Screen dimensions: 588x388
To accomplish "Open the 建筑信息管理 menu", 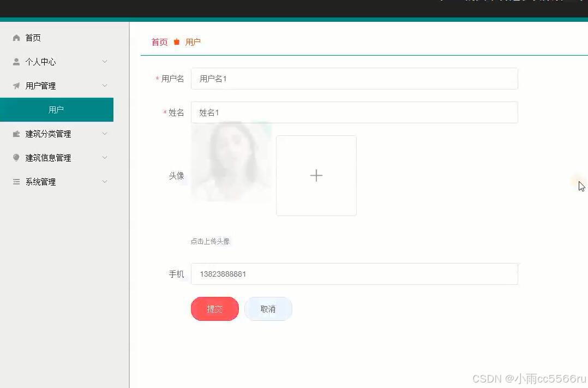I will (104, 158).
